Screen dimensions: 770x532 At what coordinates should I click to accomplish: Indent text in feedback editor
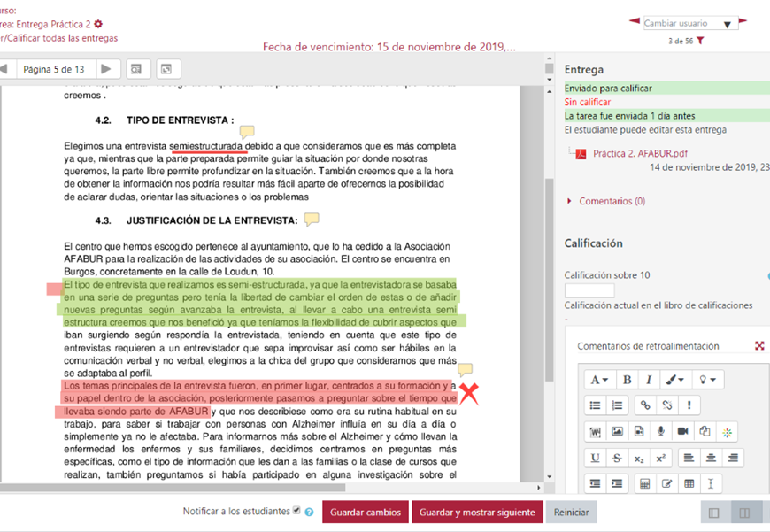617,484
